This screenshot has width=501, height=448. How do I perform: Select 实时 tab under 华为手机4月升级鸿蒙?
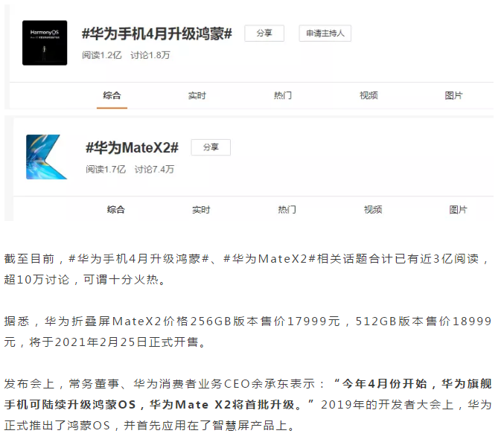click(197, 95)
